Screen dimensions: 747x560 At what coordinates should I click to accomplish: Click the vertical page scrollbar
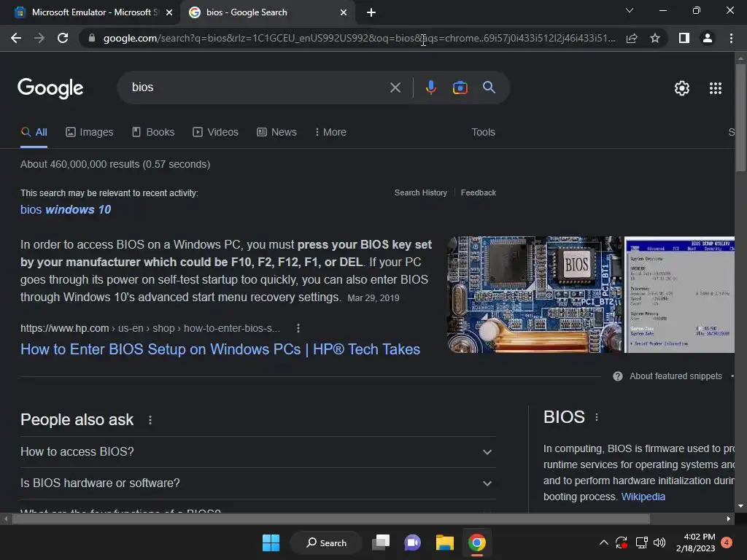[x=740, y=117]
